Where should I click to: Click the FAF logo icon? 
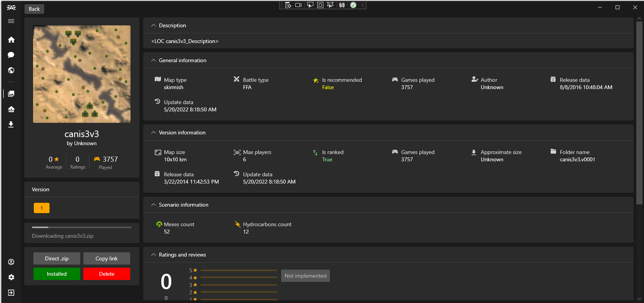point(11,8)
